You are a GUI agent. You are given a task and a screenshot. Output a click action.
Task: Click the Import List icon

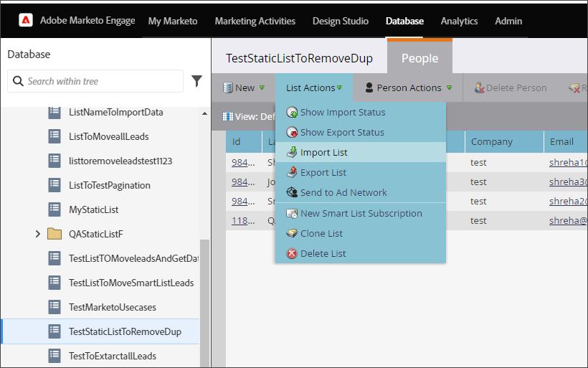tap(292, 152)
